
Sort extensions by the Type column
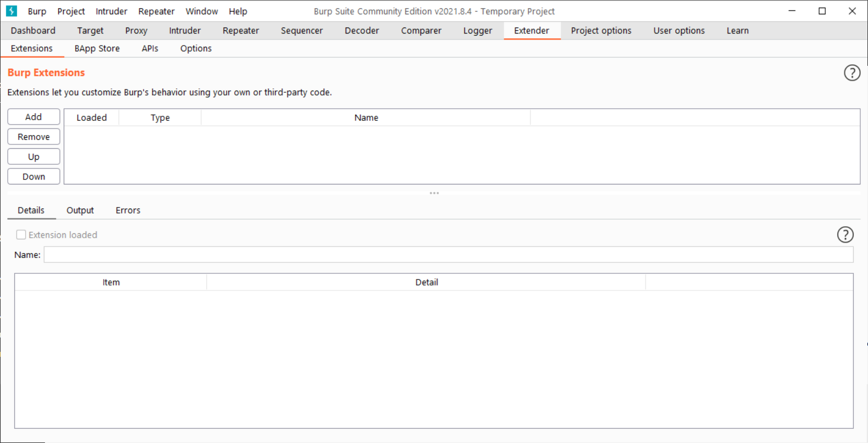pos(160,117)
